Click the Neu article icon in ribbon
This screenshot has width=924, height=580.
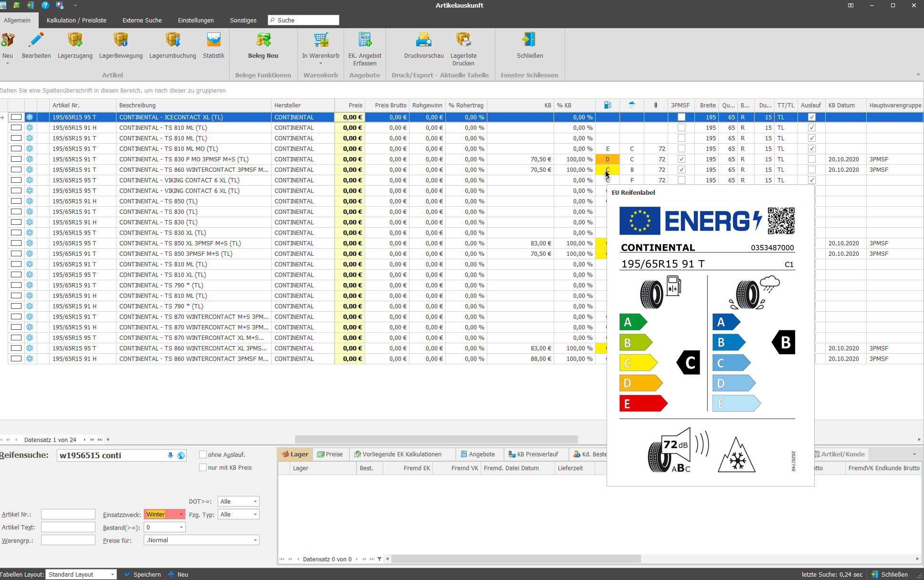pos(8,40)
